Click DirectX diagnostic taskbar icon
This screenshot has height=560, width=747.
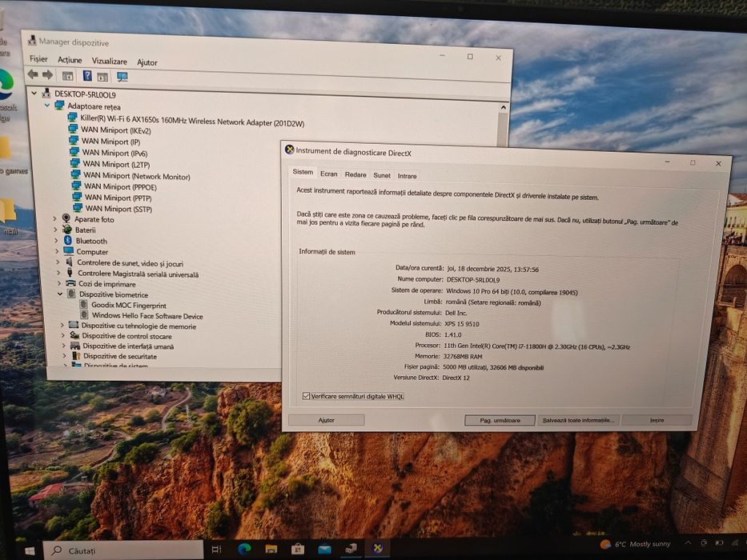pos(378,548)
